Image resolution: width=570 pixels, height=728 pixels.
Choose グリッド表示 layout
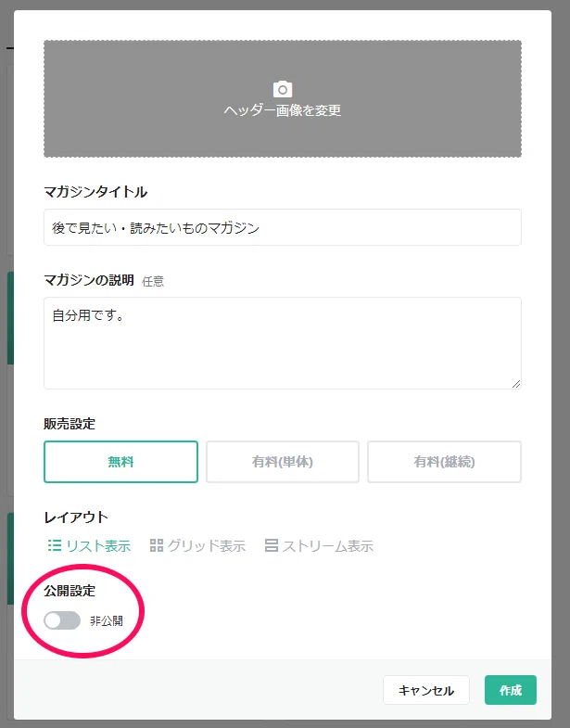[x=197, y=545]
